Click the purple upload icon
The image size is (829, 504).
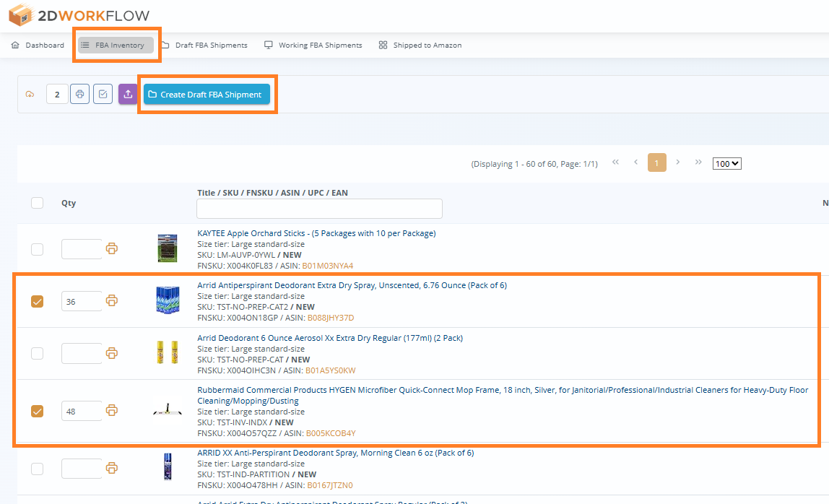[126, 94]
